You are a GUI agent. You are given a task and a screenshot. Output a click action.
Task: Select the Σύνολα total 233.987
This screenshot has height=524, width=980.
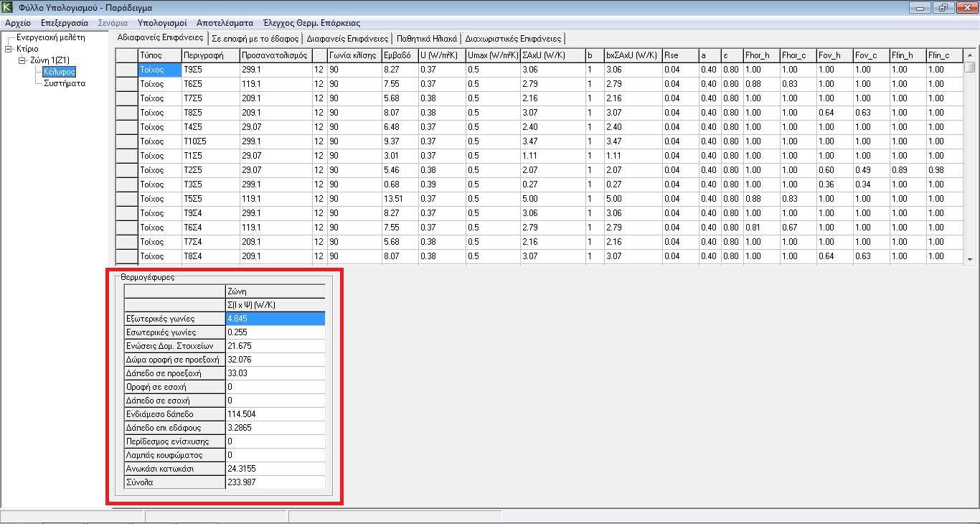(x=275, y=482)
